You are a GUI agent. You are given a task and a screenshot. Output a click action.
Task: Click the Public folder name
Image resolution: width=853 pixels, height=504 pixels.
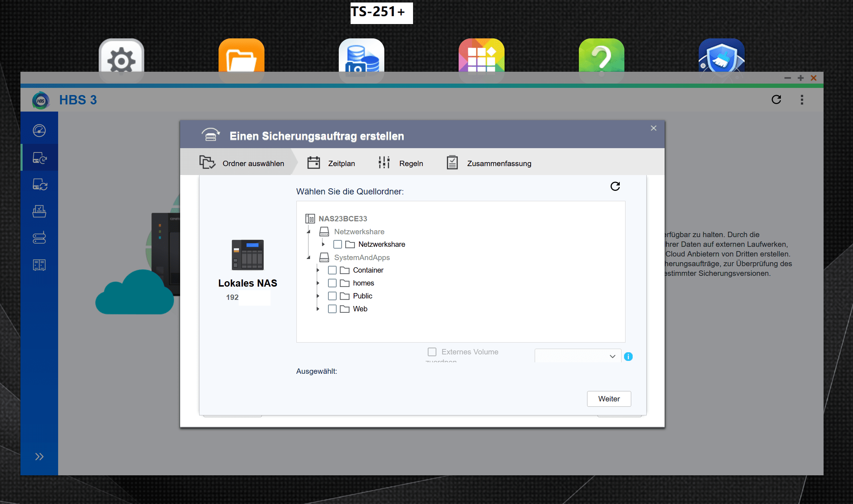click(x=363, y=296)
